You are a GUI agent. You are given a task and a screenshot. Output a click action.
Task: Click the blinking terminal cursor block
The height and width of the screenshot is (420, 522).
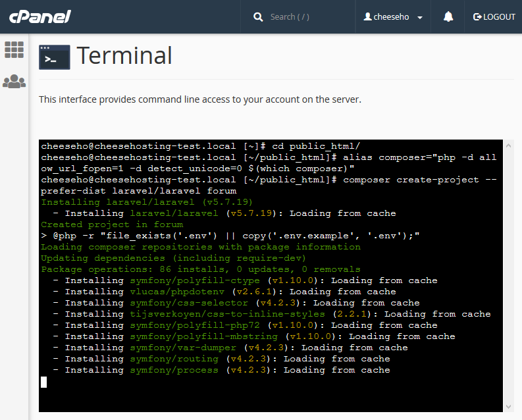pyautogui.click(x=44, y=382)
